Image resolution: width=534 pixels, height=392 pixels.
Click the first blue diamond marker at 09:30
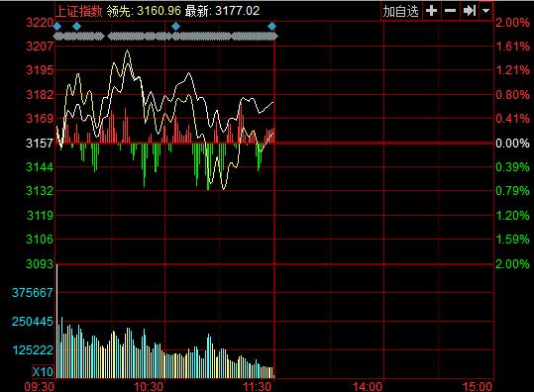pyautogui.click(x=56, y=26)
